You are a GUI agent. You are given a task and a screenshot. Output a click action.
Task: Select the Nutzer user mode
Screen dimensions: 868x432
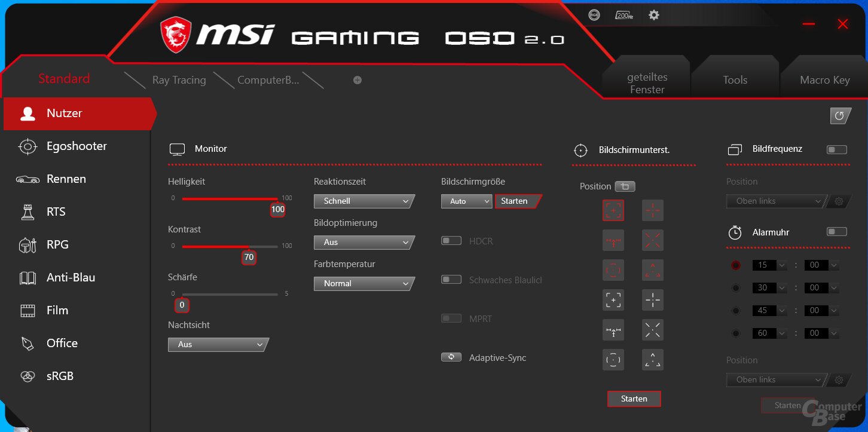pyautogui.click(x=79, y=114)
